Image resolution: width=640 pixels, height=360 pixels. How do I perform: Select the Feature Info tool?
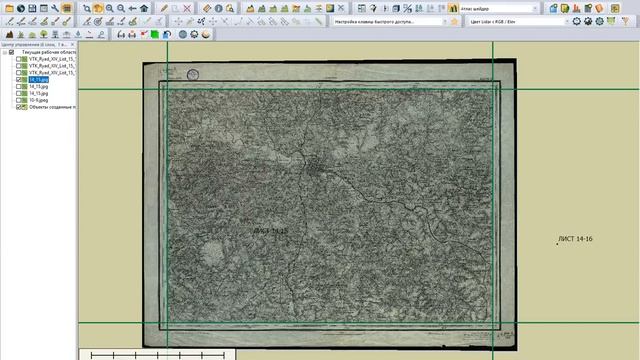(218, 8)
